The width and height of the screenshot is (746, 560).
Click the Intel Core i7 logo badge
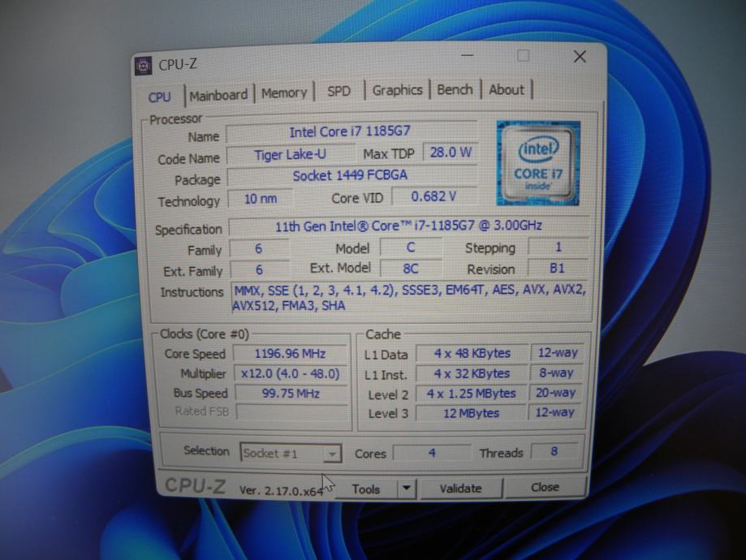[x=538, y=162]
